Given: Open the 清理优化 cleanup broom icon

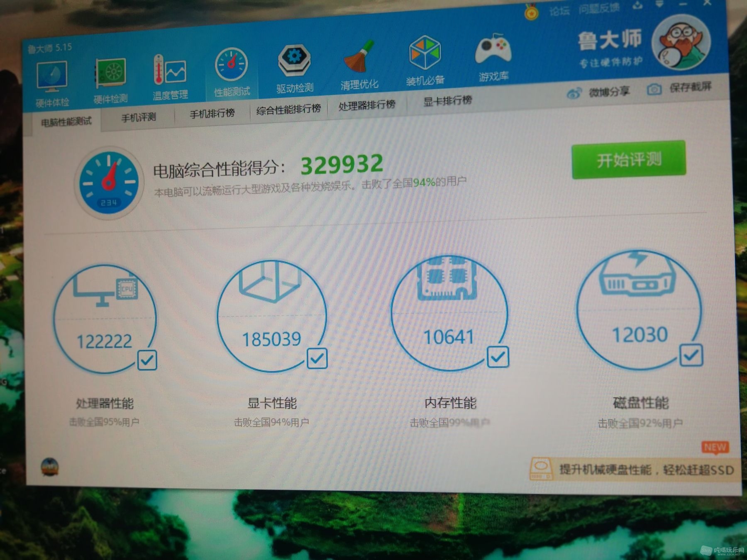Looking at the screenshot, I should click(359, 56).
